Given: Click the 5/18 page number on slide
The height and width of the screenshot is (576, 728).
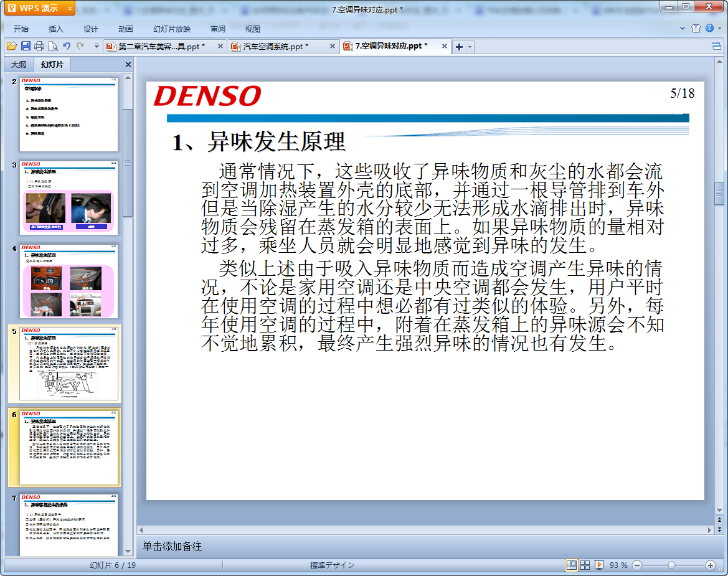Looking at the screenshot, I should [682, 93].
